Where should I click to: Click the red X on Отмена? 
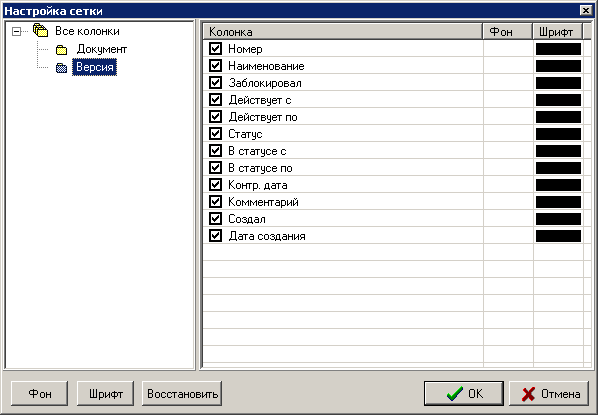coord(528,394)
